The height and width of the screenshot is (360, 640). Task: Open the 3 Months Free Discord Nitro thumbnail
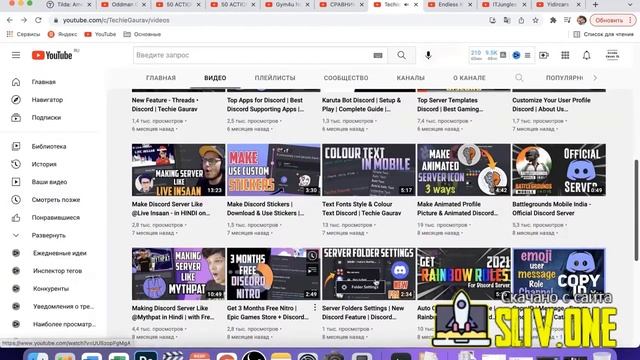point(273,274)
